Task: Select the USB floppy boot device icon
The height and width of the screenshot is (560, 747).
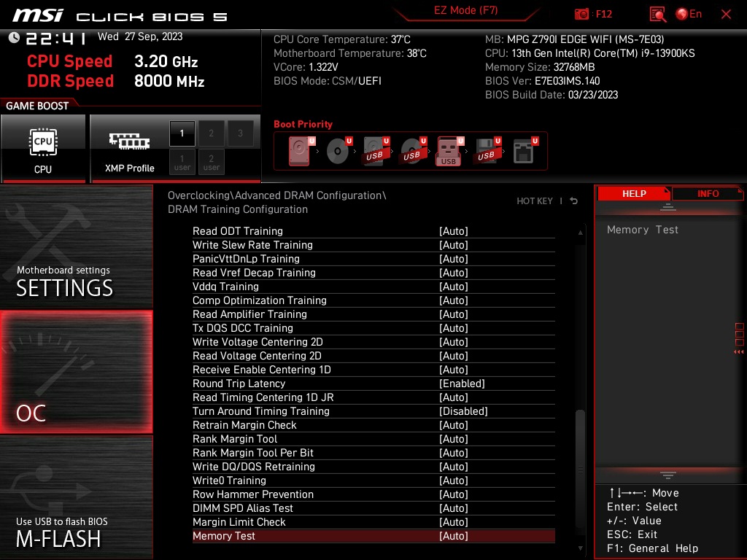Action: pyautogui.click(x=487, y=151)
